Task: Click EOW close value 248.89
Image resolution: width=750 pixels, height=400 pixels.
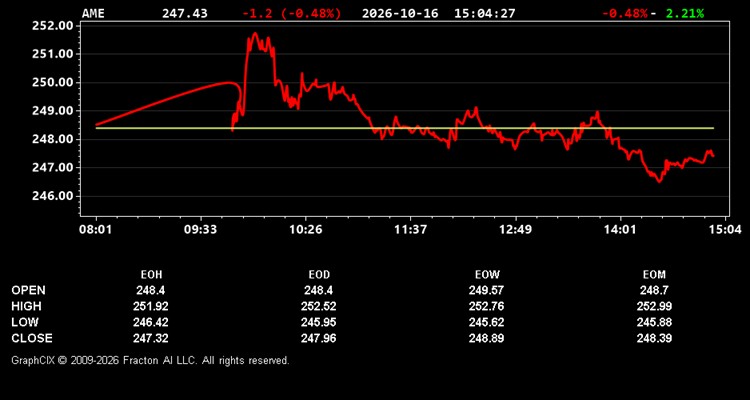Action: coord(486,338)
